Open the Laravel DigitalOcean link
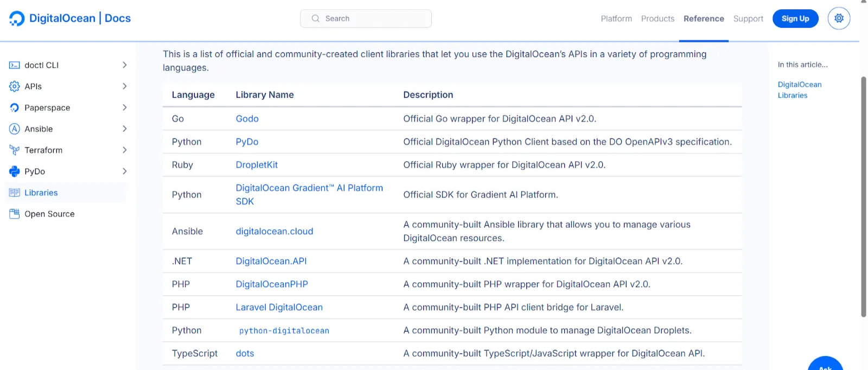Screen dimensions: 868x370 [279, 307]
